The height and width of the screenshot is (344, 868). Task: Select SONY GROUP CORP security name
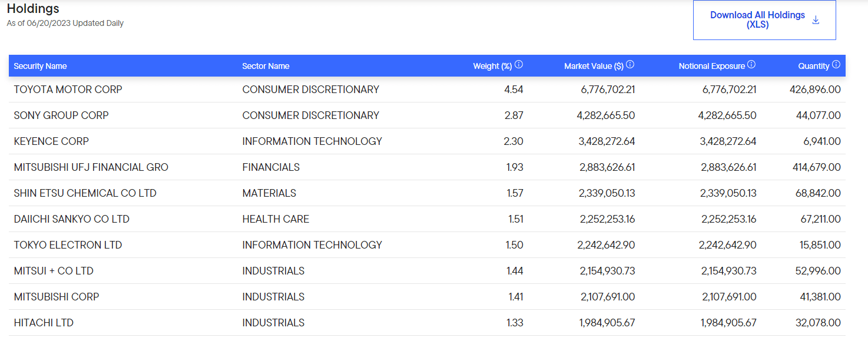tap(61, 115)
